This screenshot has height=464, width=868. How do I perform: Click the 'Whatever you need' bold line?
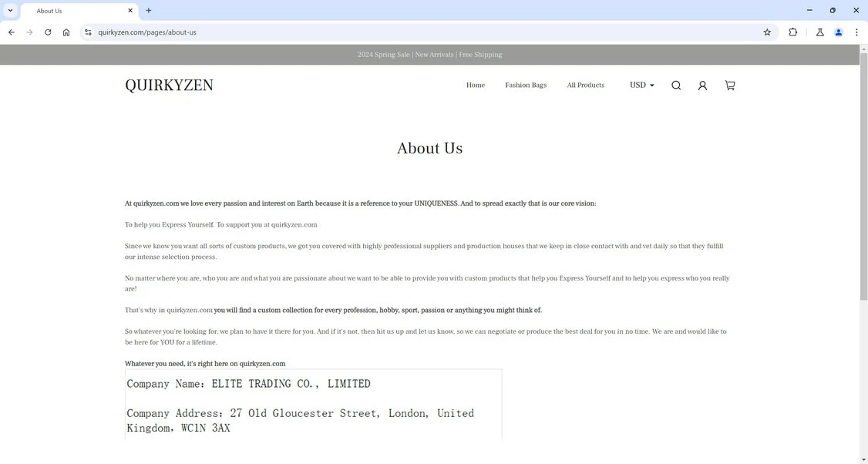[x=205, y=364]
